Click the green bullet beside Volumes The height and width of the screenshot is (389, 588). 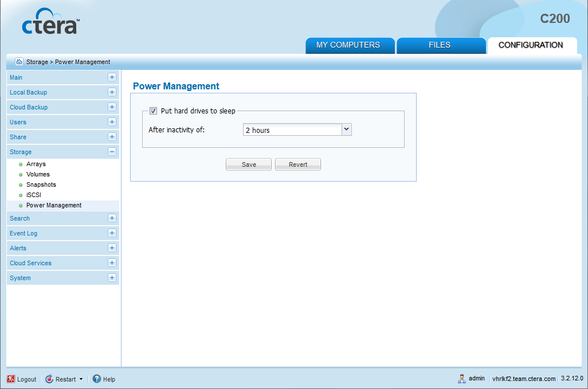click(21, 175)
